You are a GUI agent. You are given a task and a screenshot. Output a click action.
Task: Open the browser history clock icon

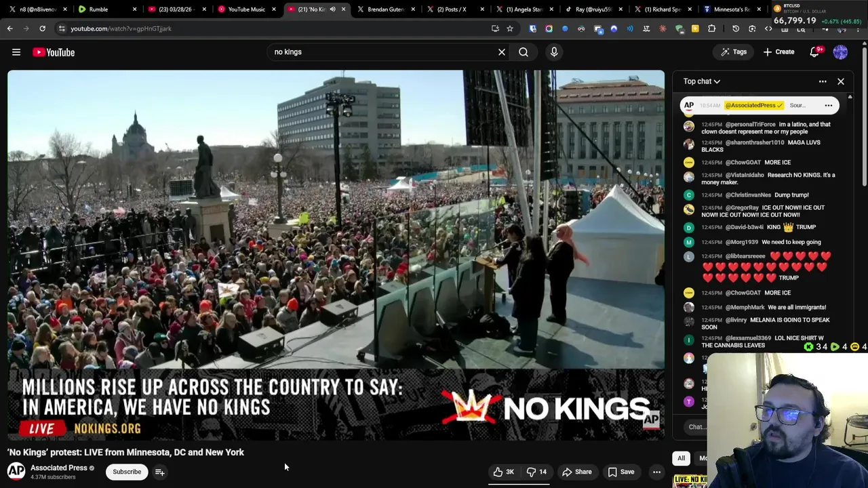click(736, 28)
